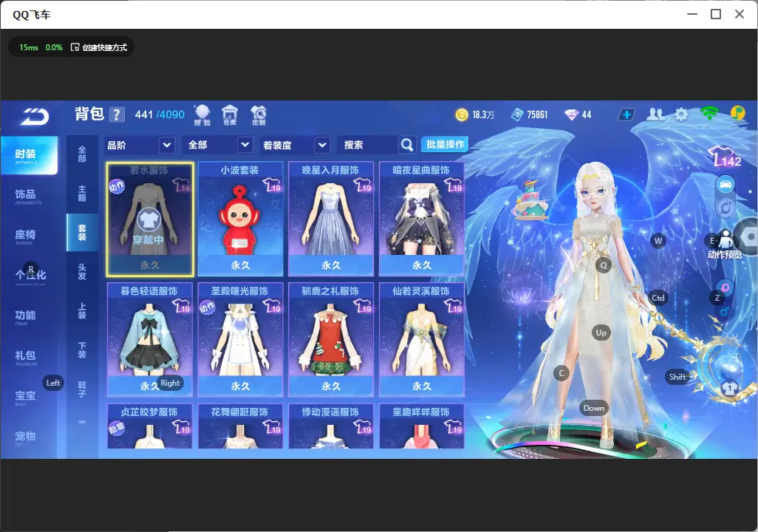Click the search magnifier icon

(x=407, y=145)
